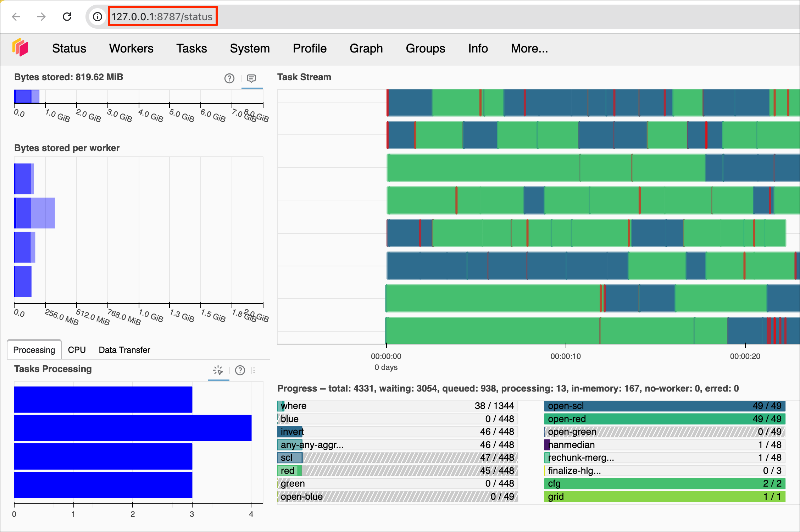This screenshot has height=532, width=800.
Task: Go back with the browser back arrow
Action: [x=16, y=17]
